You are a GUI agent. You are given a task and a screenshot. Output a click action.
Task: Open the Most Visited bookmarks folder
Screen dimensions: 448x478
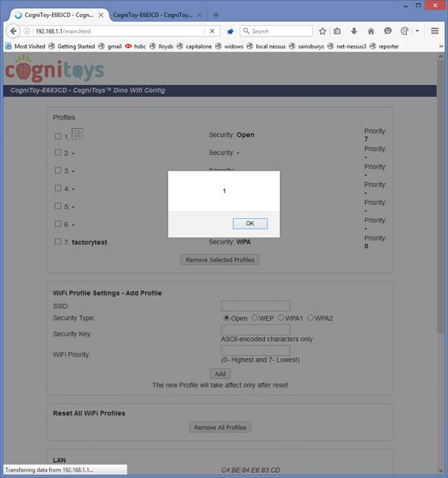(25, 46)
